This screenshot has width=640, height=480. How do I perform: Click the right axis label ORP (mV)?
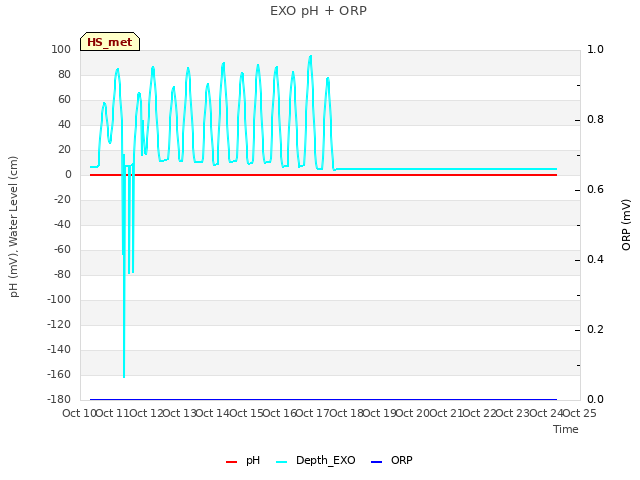pyautogui.click(x=626, y=225)
